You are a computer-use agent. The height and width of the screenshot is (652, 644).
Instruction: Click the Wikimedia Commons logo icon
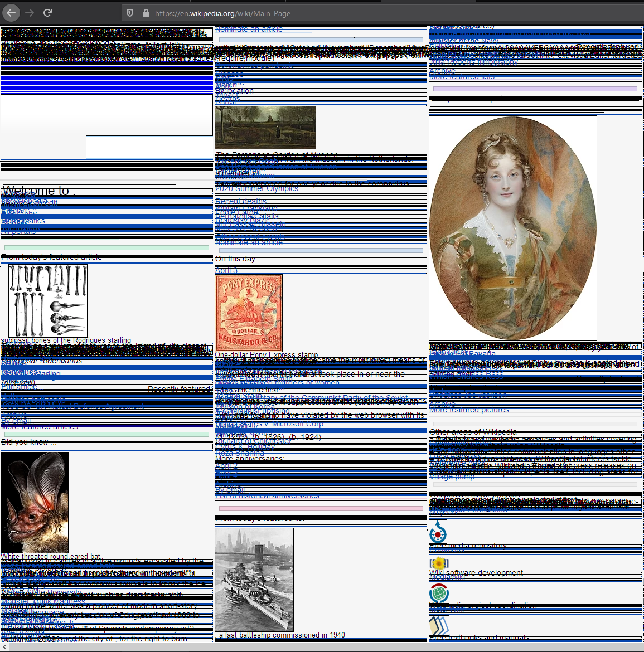[x=438, y=531]
